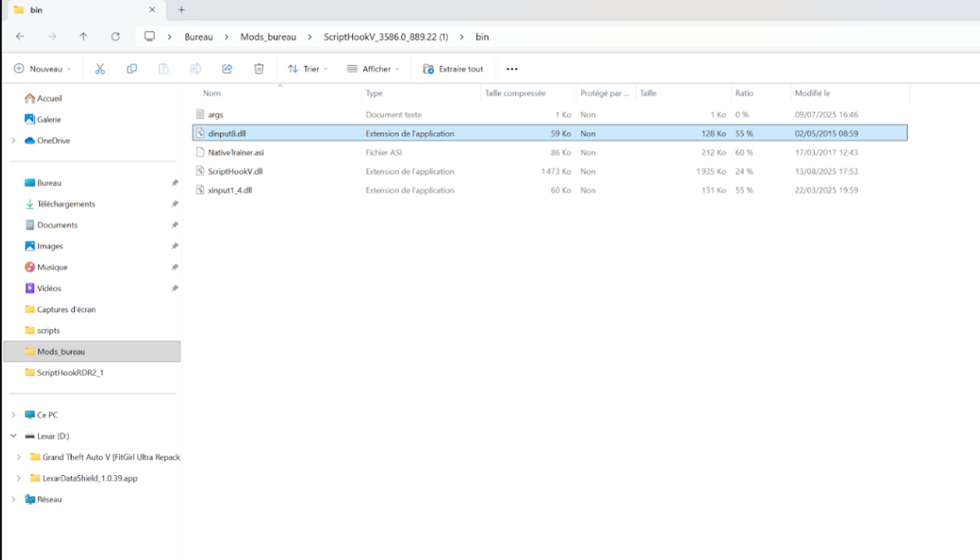The height and width of the screenshot is (560, 980).
Task: Navigate back with the left arrow
Action: pos(20,37)
